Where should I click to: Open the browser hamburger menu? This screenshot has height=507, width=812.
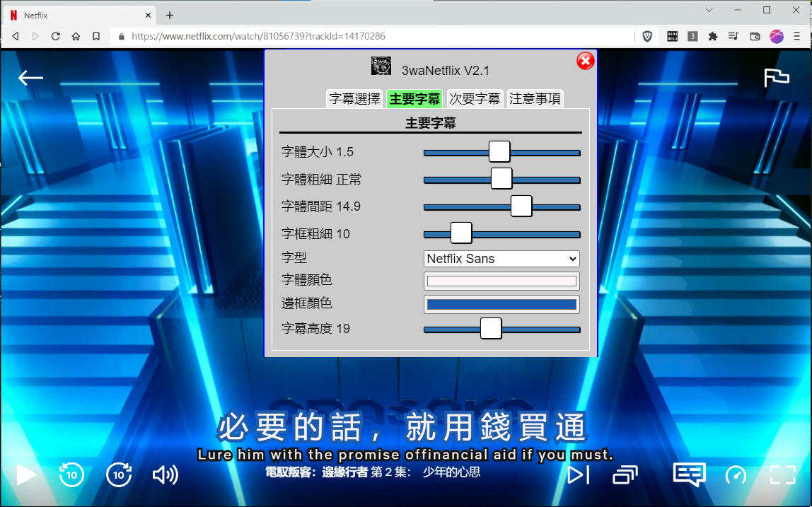tap(797, 36)
